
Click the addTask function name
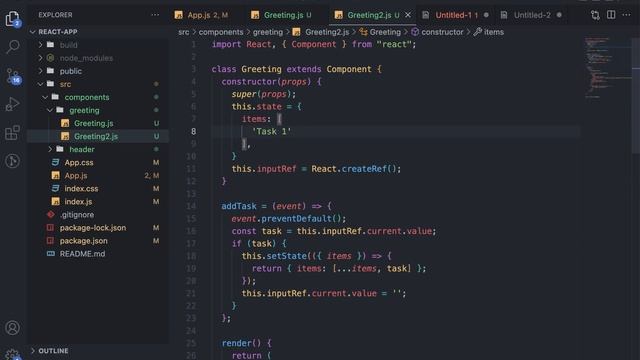(239, 206)
